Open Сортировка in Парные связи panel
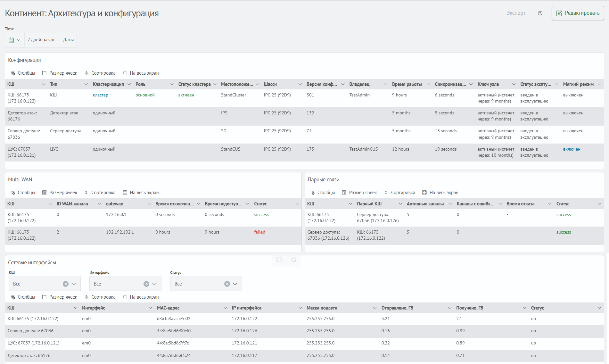 coord(399,193)
